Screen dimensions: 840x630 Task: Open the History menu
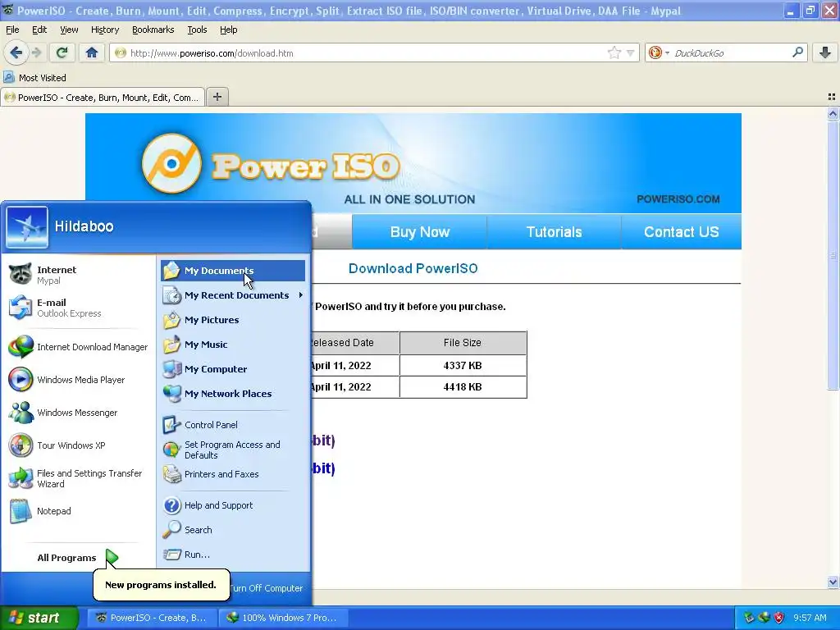pyautogui.click(x=105, y=30)
